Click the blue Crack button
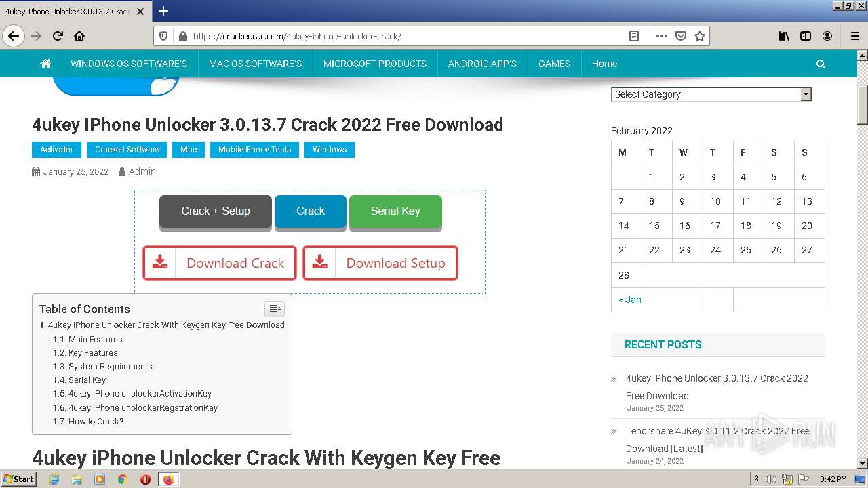Screen dimensions: 868x488 (x=311, y=211)
